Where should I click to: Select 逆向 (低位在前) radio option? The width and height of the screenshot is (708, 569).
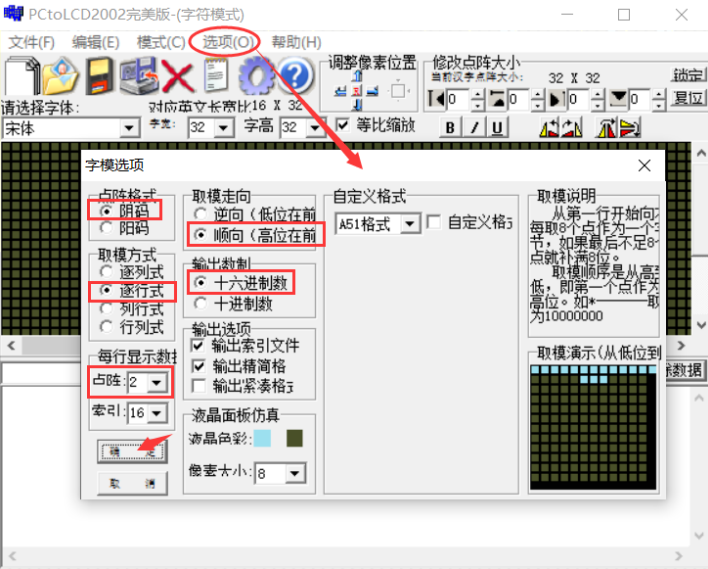coord(200,214)
